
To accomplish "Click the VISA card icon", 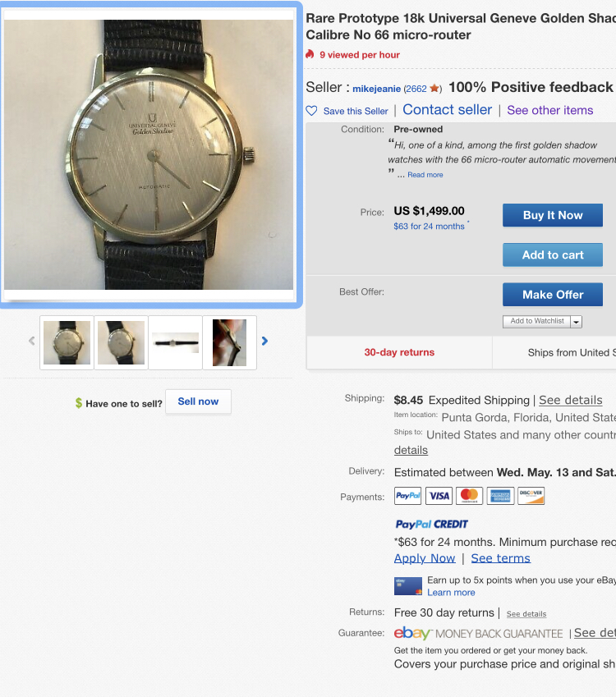I will tap(439, 496).
